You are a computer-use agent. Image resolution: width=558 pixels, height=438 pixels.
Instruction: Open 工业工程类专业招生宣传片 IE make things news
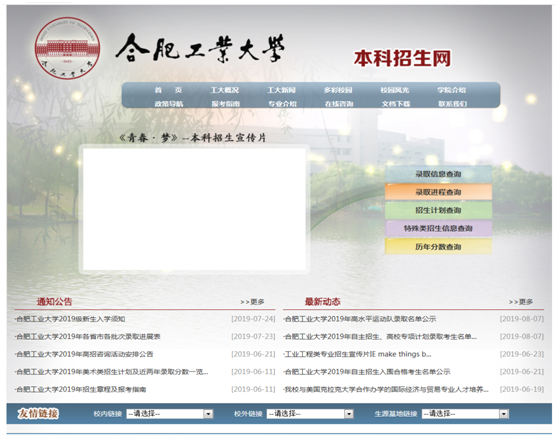click(358, 354)
